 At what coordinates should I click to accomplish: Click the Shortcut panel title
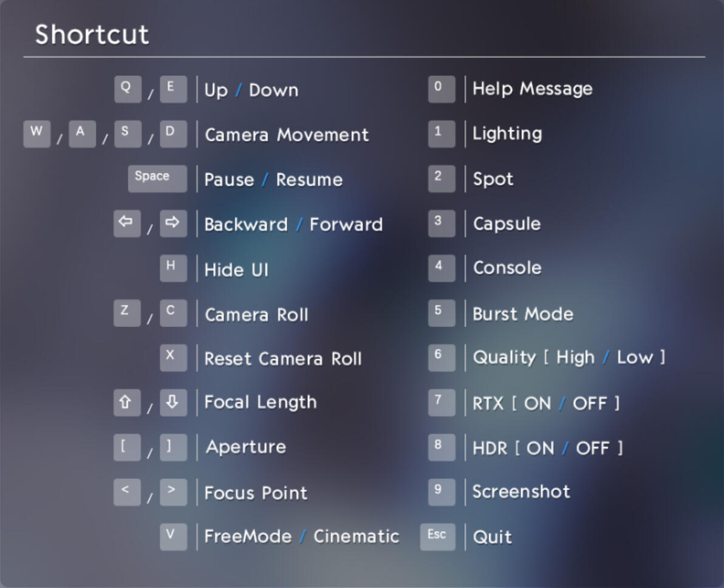(92, 34)
